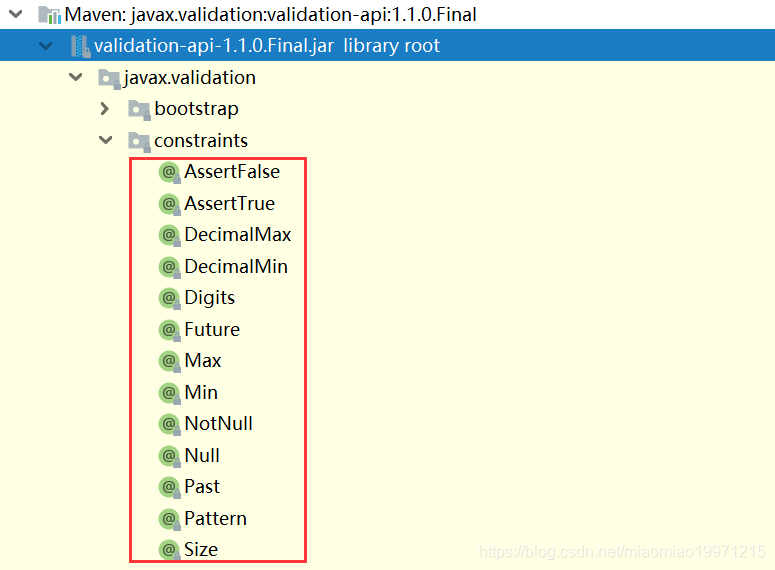Click the Null annotation icon
The width and height of the screenshot is (775, 570).
pos(170,456)
